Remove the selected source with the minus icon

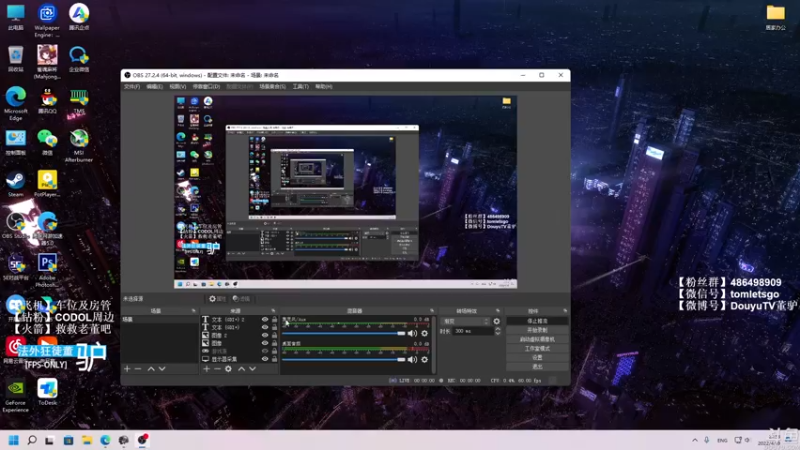pyautogui.click(x=217, y=368)
